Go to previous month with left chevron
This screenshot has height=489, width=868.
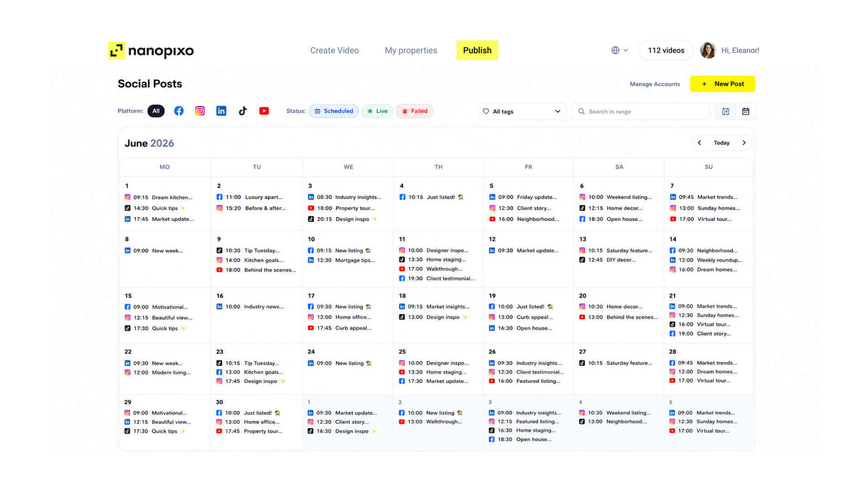[699, 143]
